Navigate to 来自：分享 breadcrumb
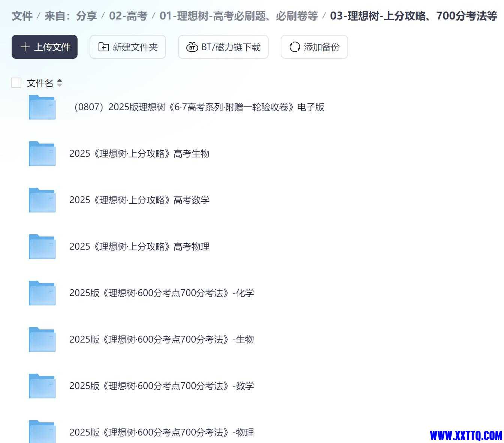Viewport: 504px width, 443px height. coord(71,16)
